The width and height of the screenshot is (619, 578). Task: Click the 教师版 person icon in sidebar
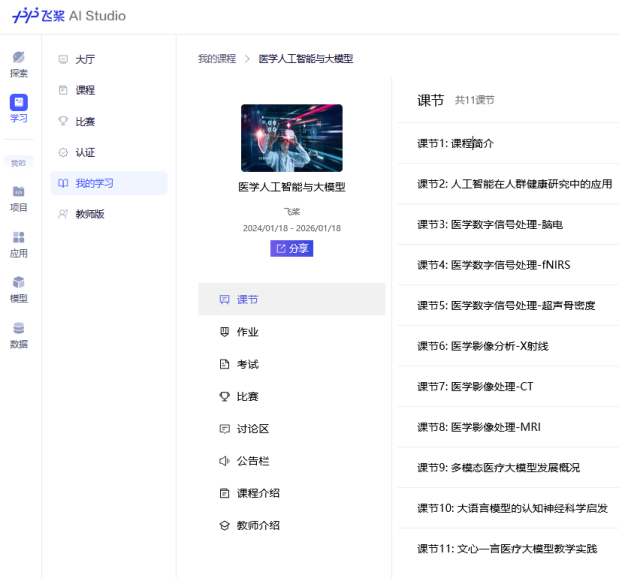63,214
